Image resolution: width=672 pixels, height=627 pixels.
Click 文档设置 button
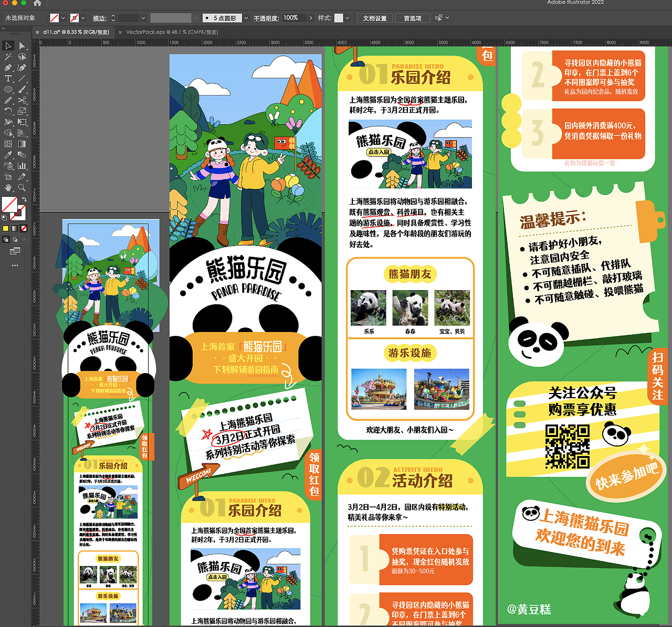(x=375, y=18)
